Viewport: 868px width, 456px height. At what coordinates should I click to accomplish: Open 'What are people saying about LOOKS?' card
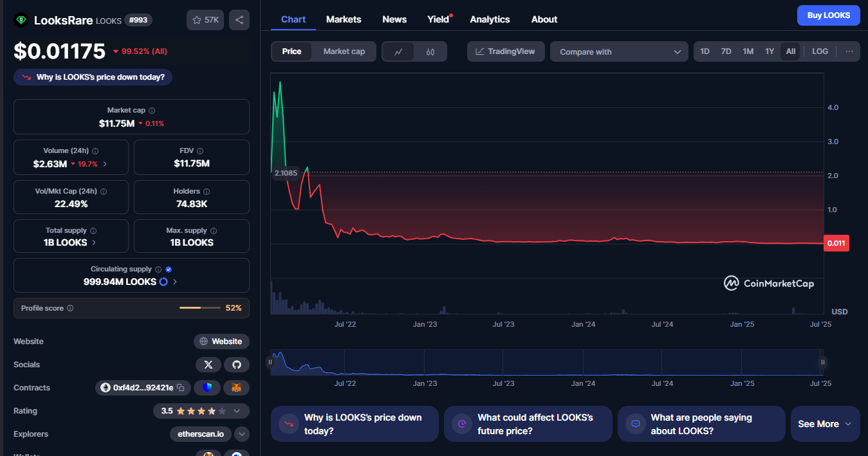(x=701, y=424)
